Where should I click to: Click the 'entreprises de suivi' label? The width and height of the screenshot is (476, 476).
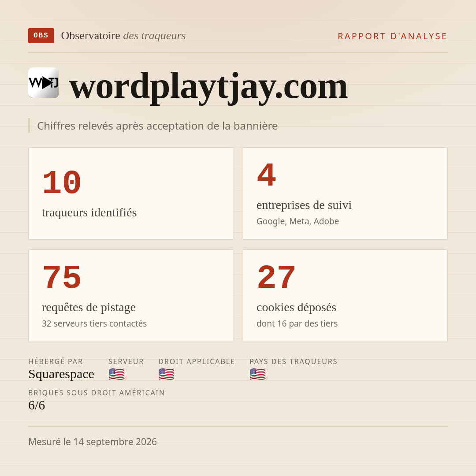(x=304, y=205)
